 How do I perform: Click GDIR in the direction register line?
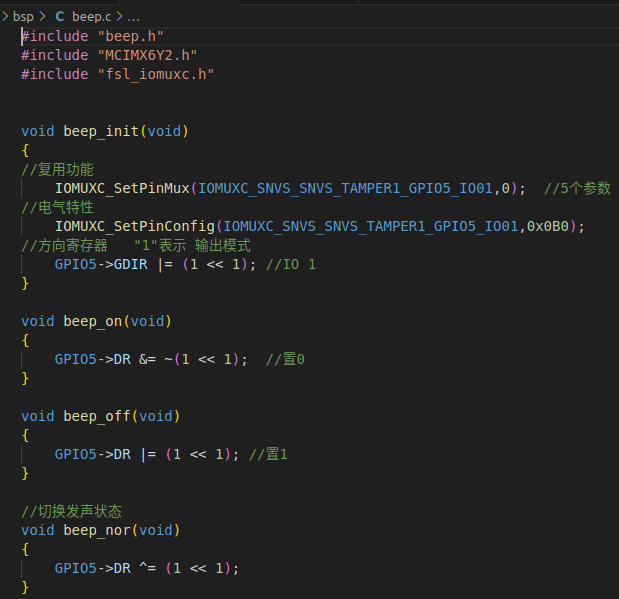(x=131, y=264)
